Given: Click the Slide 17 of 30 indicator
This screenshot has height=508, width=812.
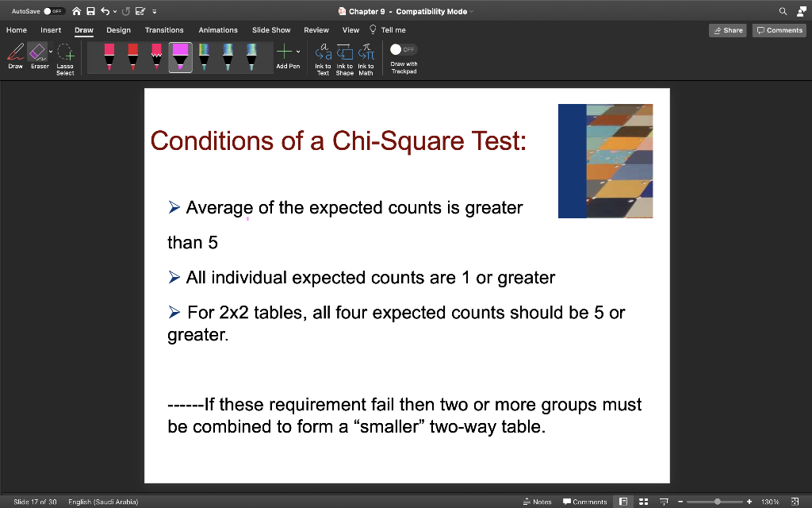Looking at the screenshot, I should point(35,502).
